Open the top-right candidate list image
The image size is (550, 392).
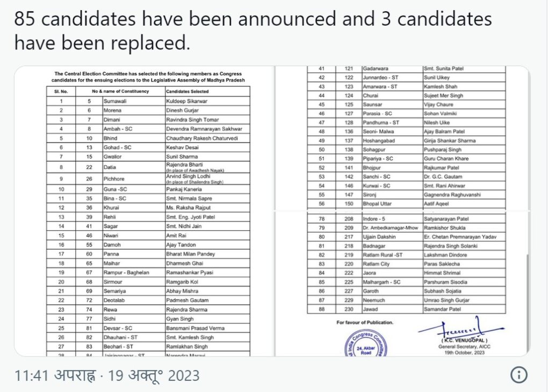(402, 138)
